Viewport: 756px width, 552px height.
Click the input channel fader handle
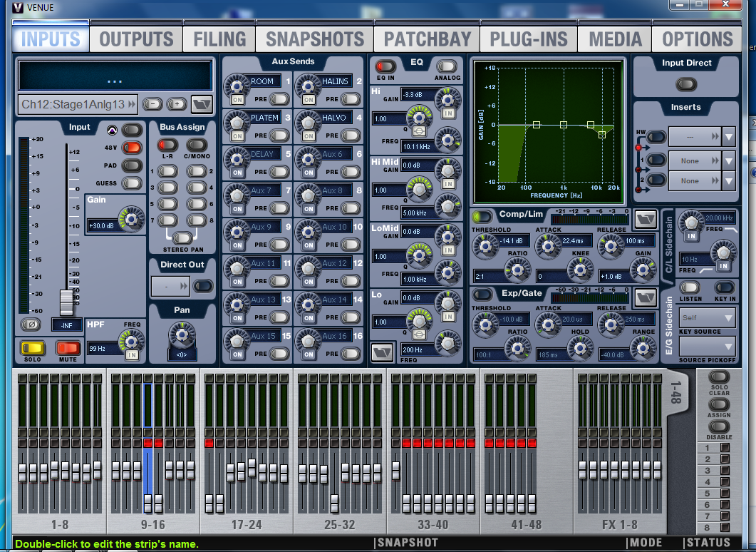[x=66, y=302]
